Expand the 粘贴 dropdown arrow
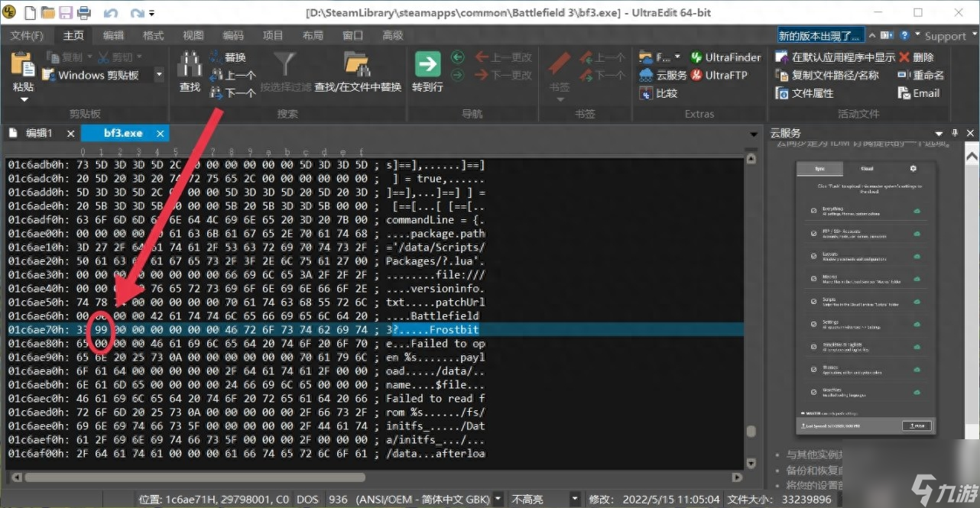980x508 pixels. 24,99
